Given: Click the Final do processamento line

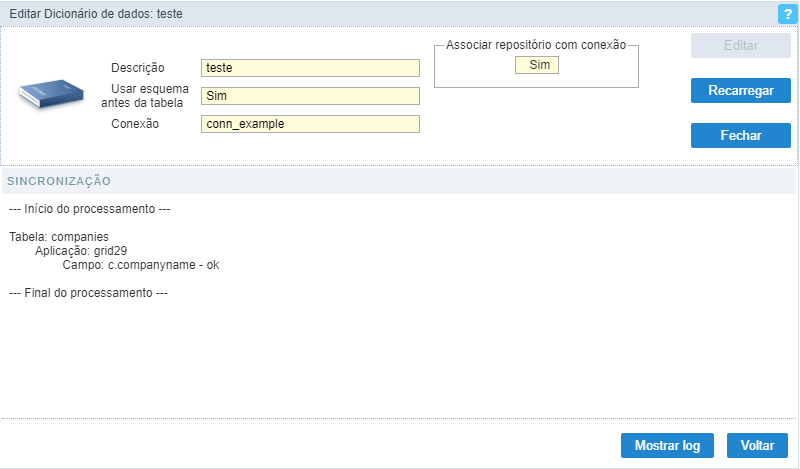Looking at the screenshot, I should coord(88,293).
